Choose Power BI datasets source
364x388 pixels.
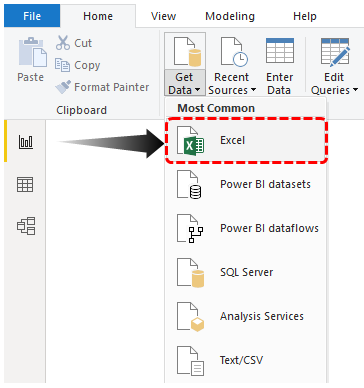tap(246, 184)
